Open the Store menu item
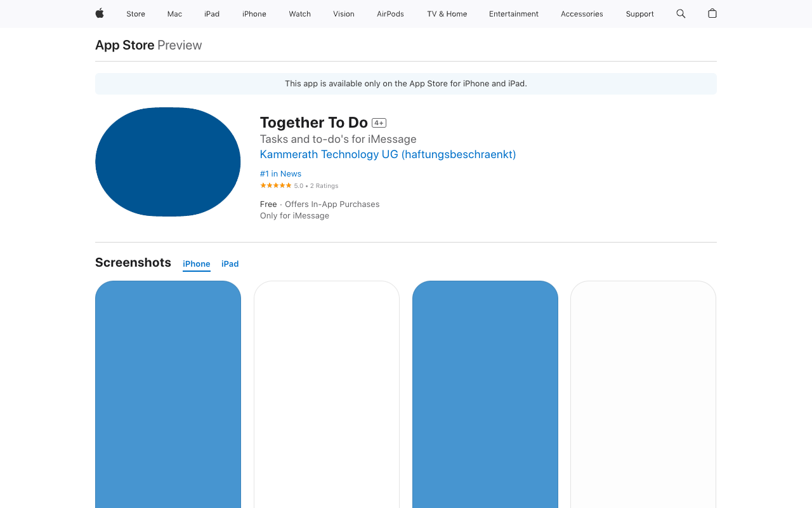This screenshot has width=812, height=508. tap(136, 14)
